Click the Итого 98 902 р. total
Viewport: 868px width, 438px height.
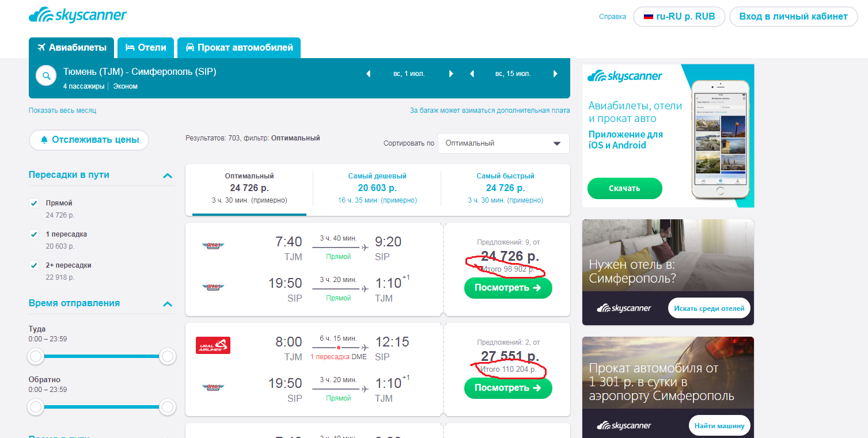[x=508, y=269]
